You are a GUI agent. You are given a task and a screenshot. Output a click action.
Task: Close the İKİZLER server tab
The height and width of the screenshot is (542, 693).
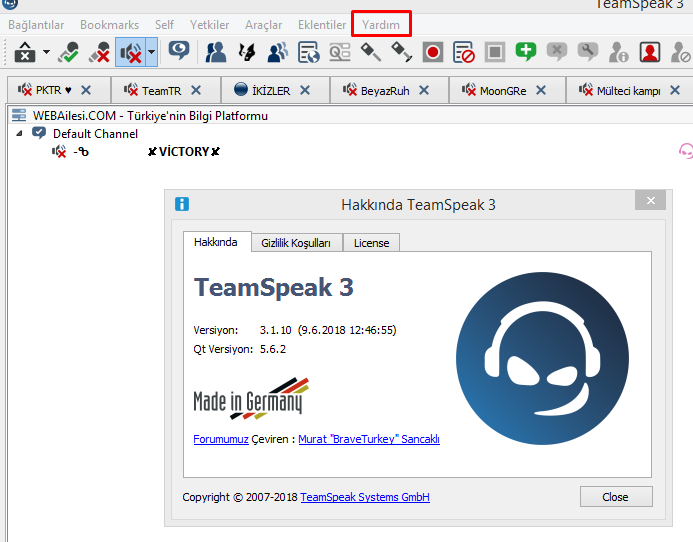pos(305,90)
